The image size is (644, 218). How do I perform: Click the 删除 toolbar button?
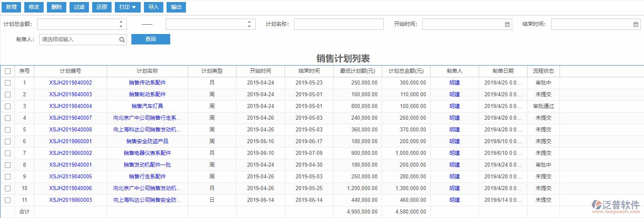57,7
